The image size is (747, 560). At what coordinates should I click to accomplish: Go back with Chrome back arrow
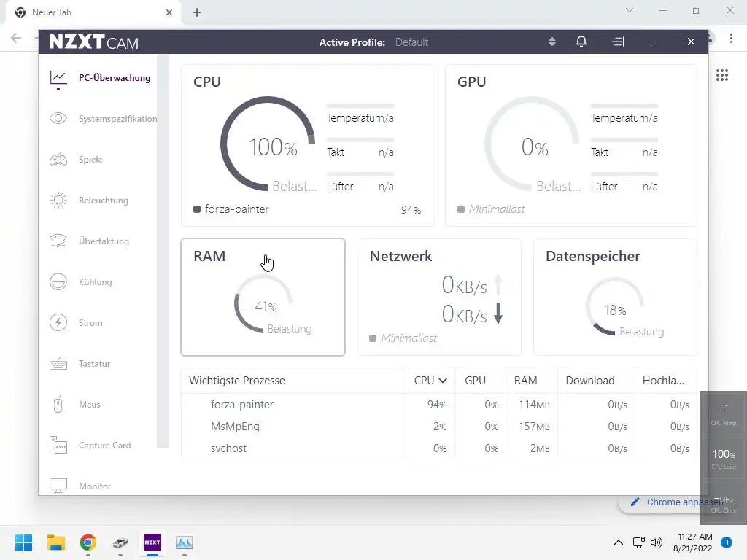click(16, 38)
